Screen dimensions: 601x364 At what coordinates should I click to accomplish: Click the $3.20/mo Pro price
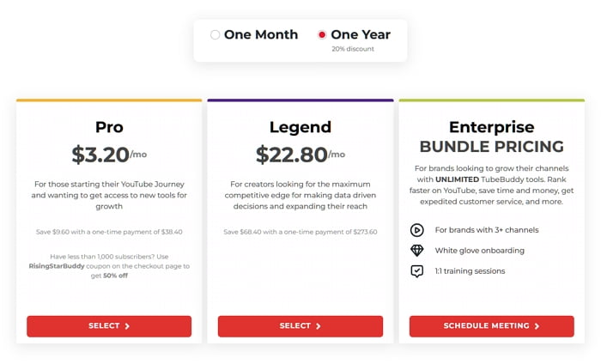coord(109,155)
